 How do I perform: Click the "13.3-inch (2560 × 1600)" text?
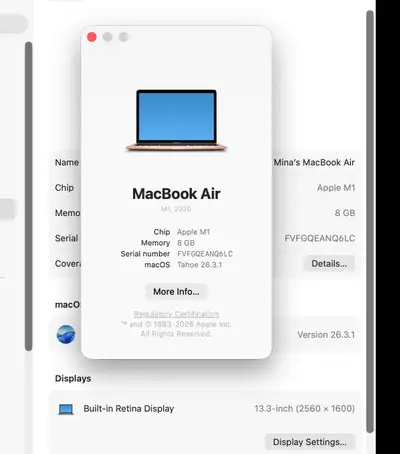tap(305, 409)
